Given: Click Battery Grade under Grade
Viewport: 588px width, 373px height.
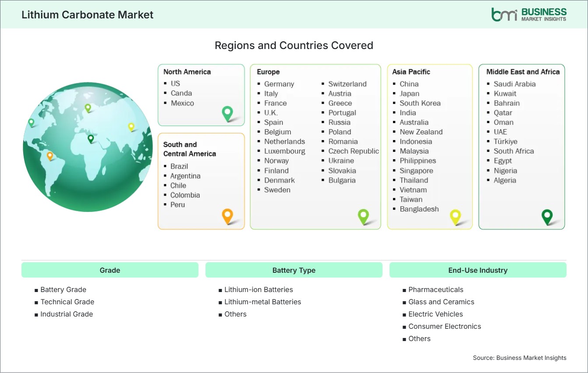Looking at the screenshot, I should 64,289.
